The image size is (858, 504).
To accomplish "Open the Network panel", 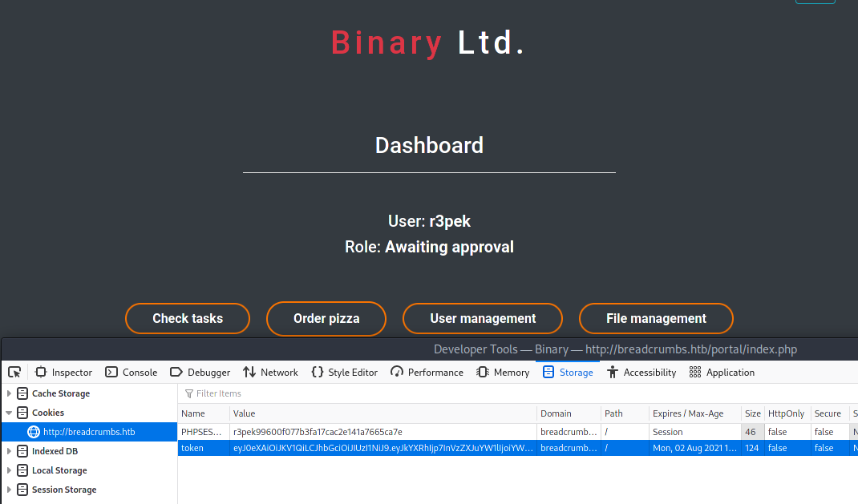I will (x=270, y=372).
